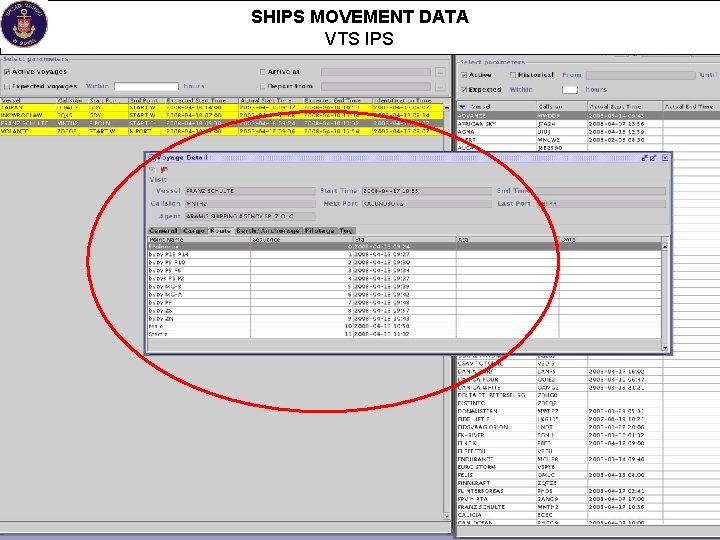Select the ADVANCE vessel row
Screen dimensions: 720x540
(588, 116)
